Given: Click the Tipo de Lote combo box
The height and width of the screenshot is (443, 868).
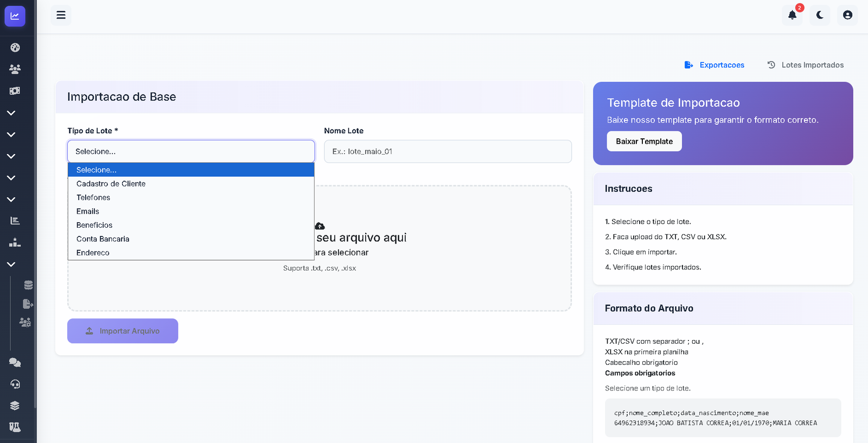Looking at the screenshot, I should pyautogui.click(x=191, y=151).
